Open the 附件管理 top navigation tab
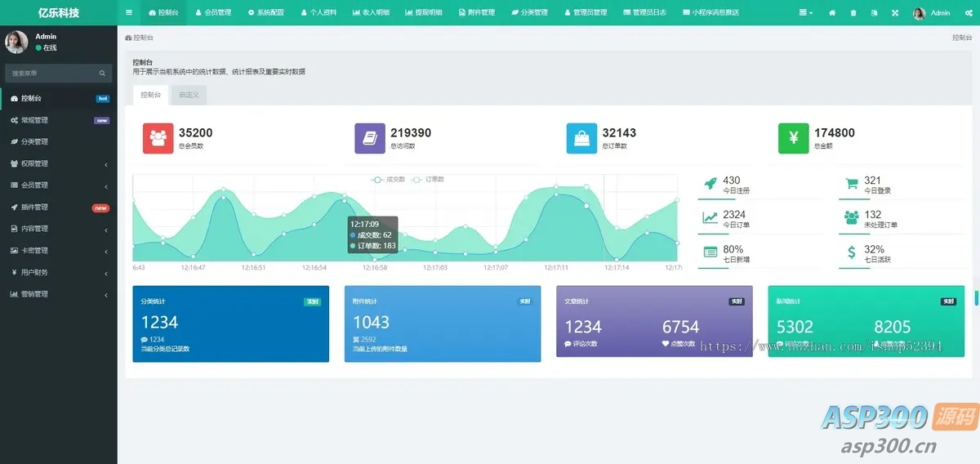This screenshot has width=980, height=464. (x=477, y=13)
